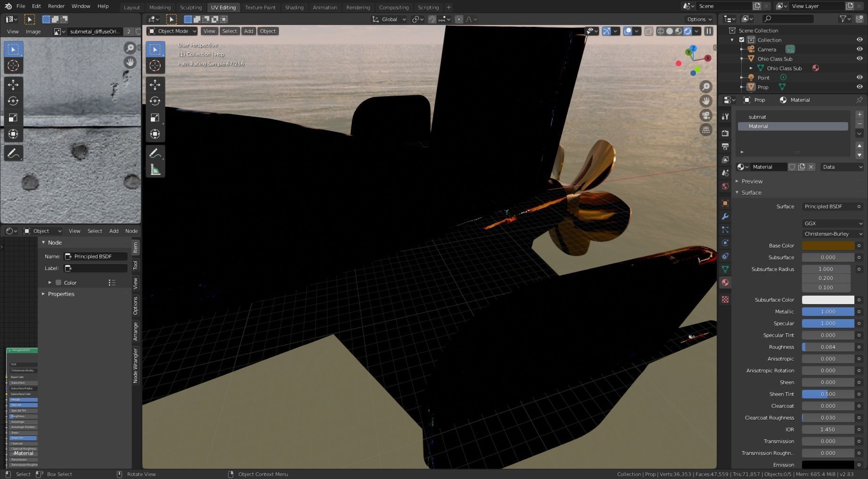868x479 pixels.
Task: Add a new material slot with plus
Action: click(x=860, y=115)
